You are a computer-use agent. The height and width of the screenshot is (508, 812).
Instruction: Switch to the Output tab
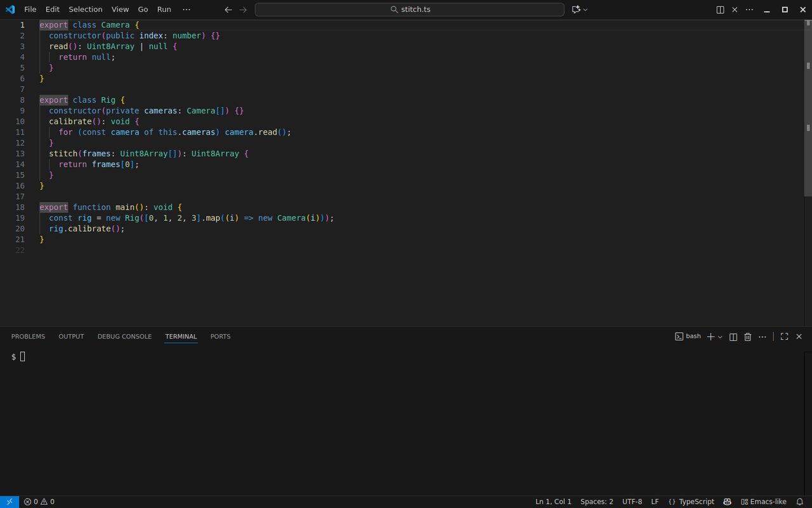[x=71, y=337]
